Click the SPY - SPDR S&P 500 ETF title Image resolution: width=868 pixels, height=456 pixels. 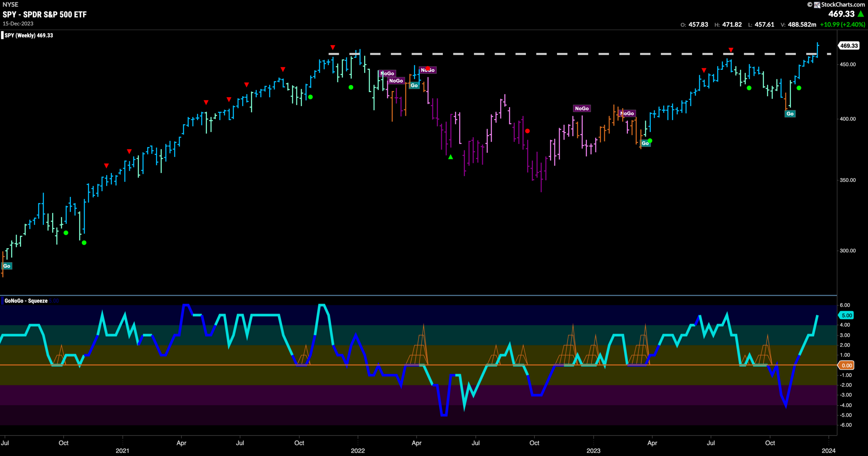pos(45,15)
